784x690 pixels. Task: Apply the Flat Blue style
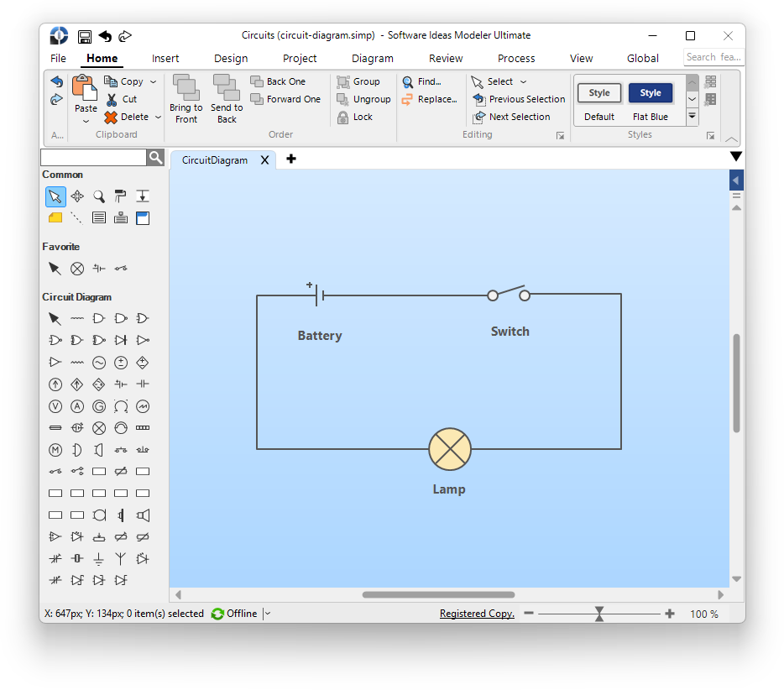[650, 99]
